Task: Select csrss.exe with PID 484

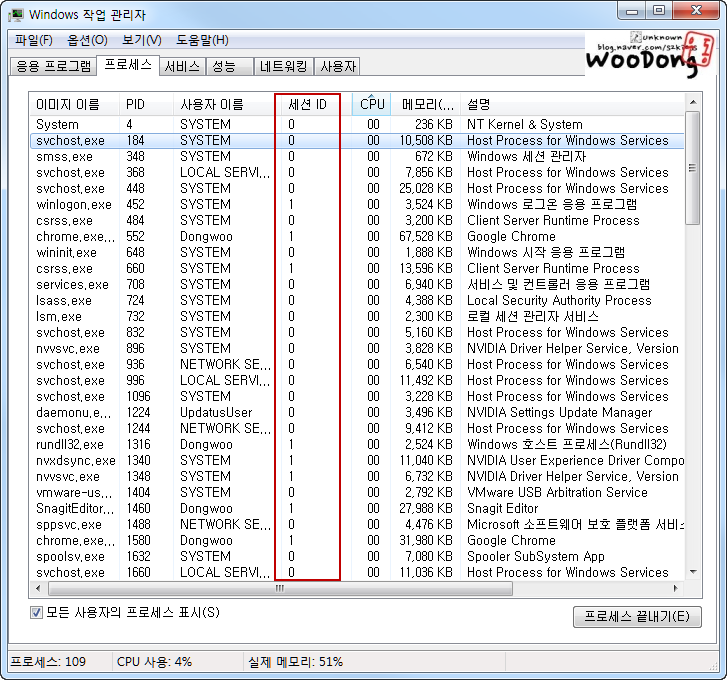Action: pyautogui.click(x=357, y=220)
